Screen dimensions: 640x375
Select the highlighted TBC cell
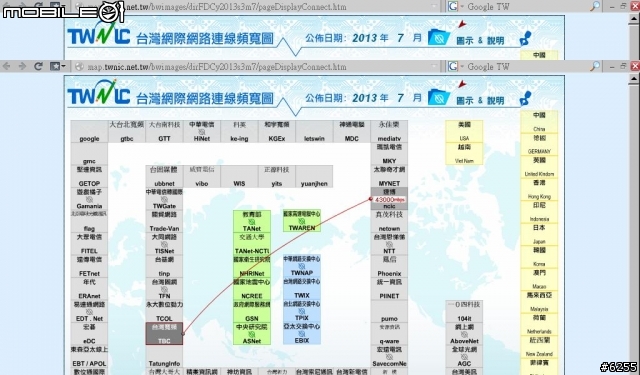(164, 334)
